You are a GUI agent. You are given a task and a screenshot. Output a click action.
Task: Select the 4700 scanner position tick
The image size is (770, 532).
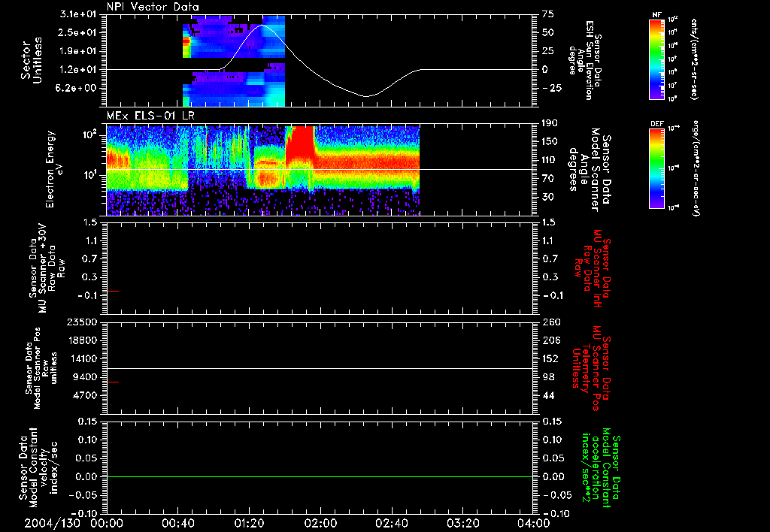pyautogui.click(x=84, y=395)
